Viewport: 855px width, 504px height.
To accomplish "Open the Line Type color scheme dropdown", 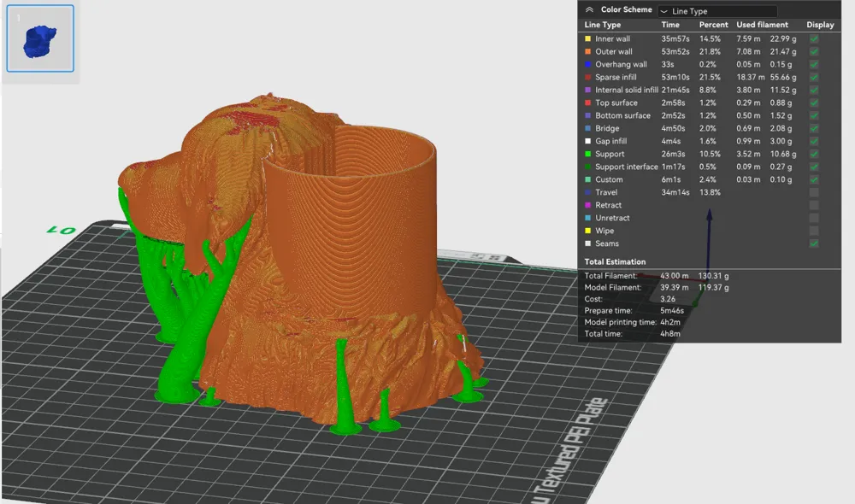I will (717, 11).
